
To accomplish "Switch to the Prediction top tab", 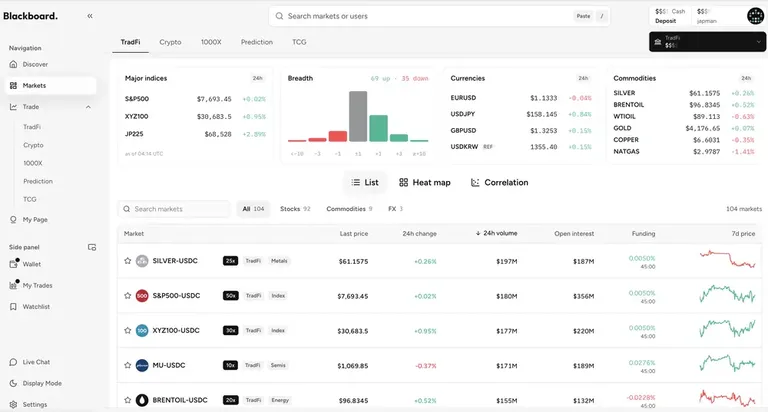I will point(257,42).
